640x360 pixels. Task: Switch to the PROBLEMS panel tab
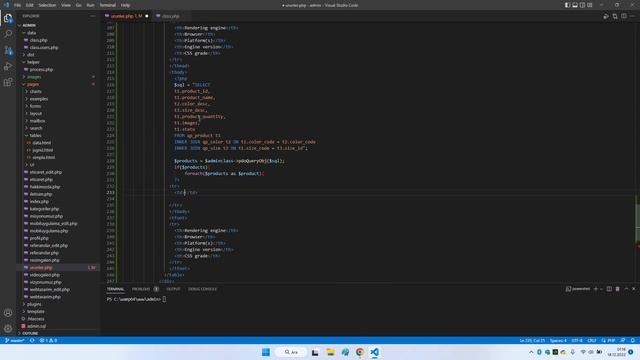click(x=141, y=289)
